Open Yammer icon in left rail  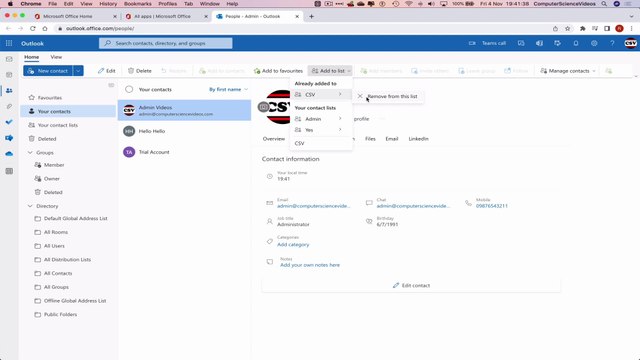pos(9,138)
